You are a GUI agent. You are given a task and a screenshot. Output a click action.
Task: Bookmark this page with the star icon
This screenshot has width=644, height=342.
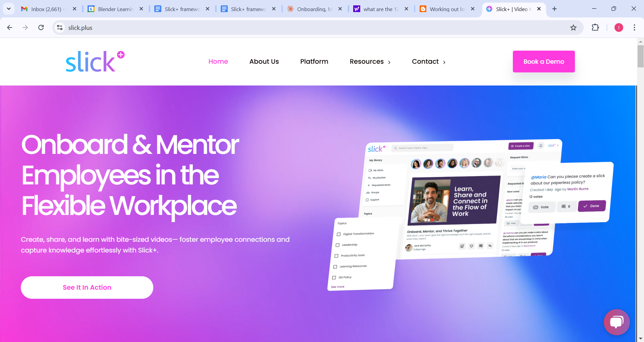click(x=573, y=27)
